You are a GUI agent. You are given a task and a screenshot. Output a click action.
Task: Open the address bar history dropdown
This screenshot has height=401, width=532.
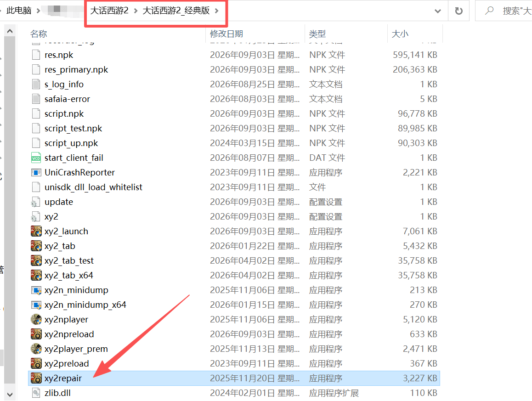(x=438, y=11)
